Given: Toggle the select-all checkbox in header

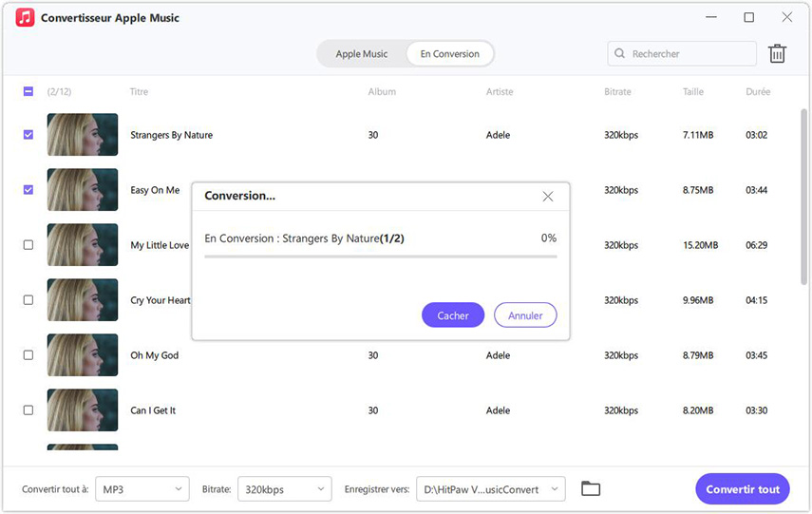Looking at the screenshot, I should [x=28, y=92].
